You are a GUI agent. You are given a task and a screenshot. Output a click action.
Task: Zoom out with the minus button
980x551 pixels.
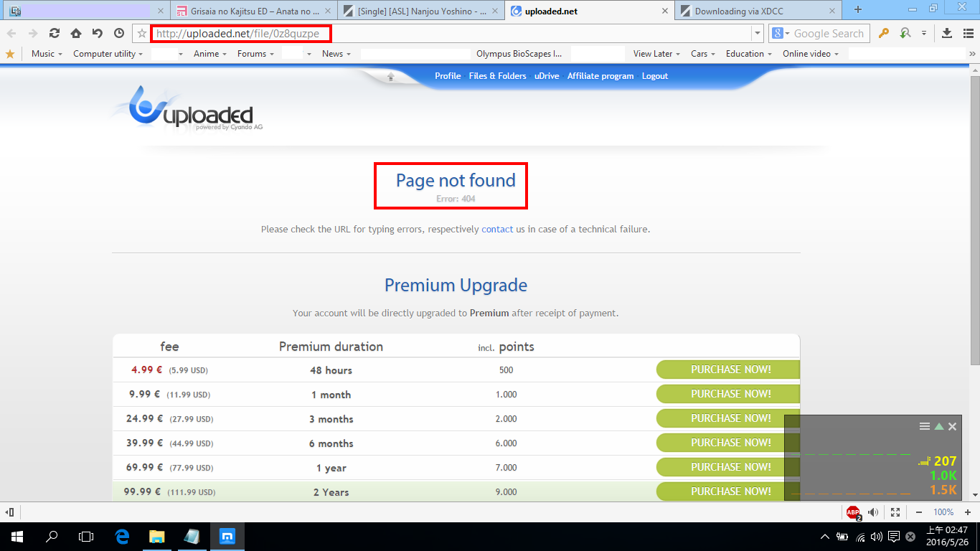point(919,512)
